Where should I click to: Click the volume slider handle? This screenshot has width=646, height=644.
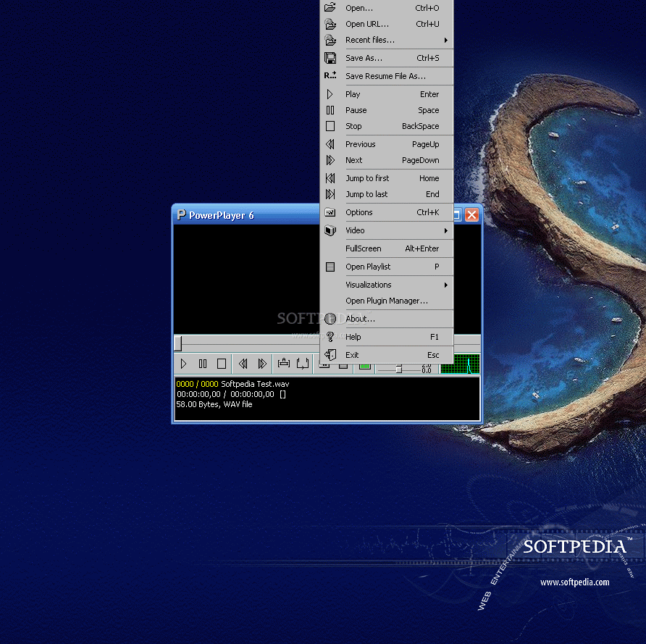click(399, 369)
